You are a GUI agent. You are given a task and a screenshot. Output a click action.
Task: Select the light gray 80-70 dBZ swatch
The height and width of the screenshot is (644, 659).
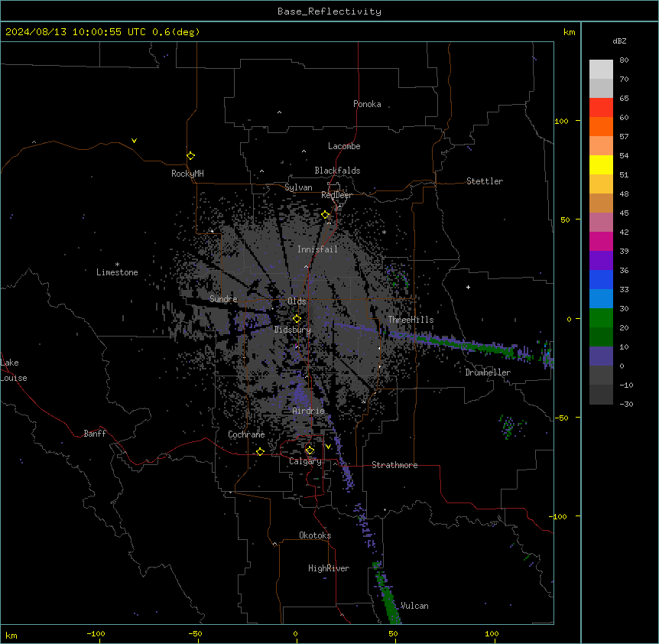[601, 69]
